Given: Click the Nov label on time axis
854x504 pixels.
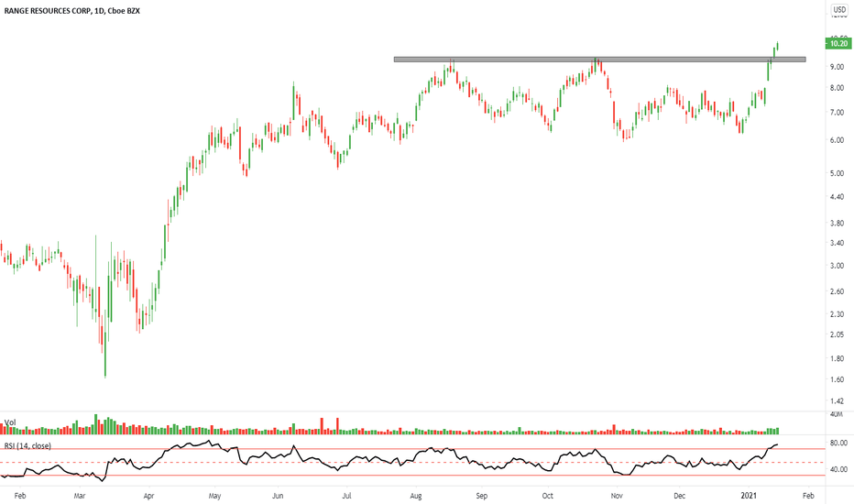Looking at the screenshot, I should coord(617,496).
